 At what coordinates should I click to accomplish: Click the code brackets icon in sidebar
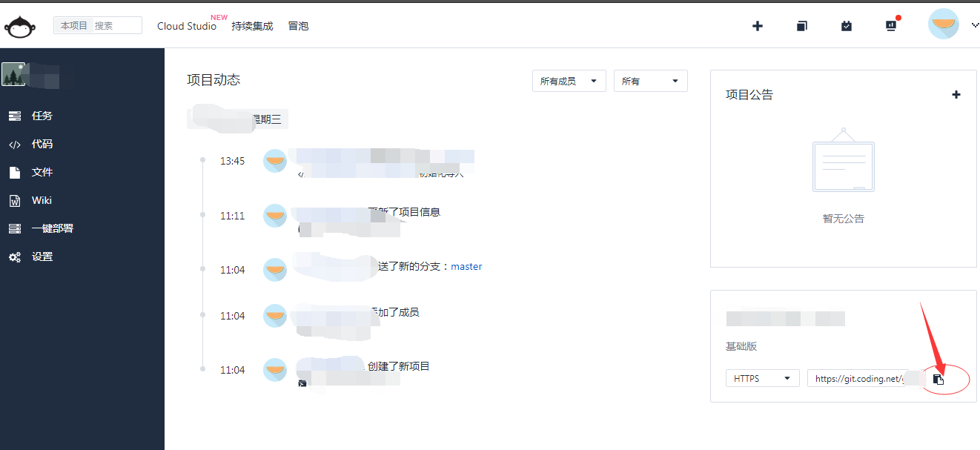tap(15, 145)
